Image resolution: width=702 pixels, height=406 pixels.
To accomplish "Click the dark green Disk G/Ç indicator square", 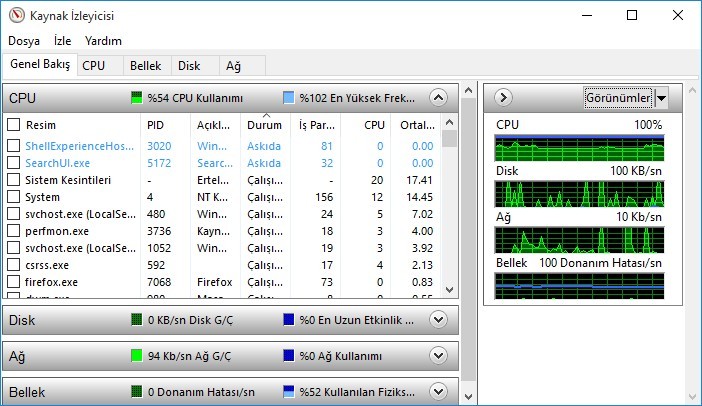I will tap(137, 320).
